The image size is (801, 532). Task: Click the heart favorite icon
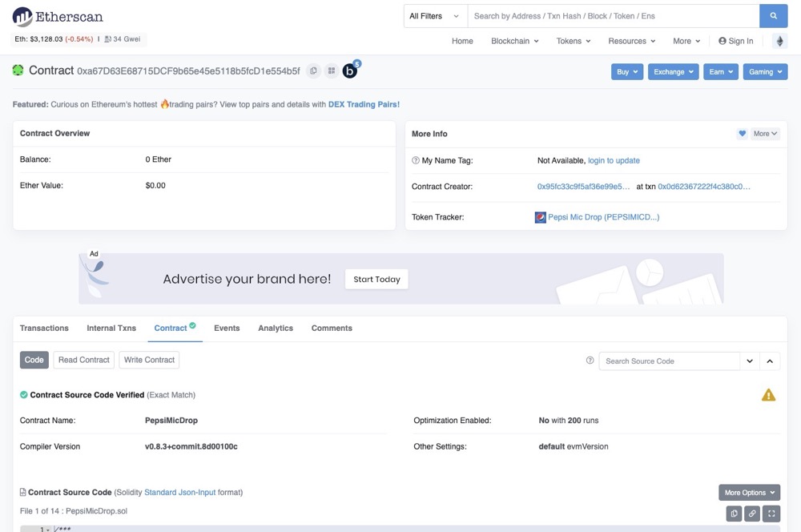tap(743, 133)
